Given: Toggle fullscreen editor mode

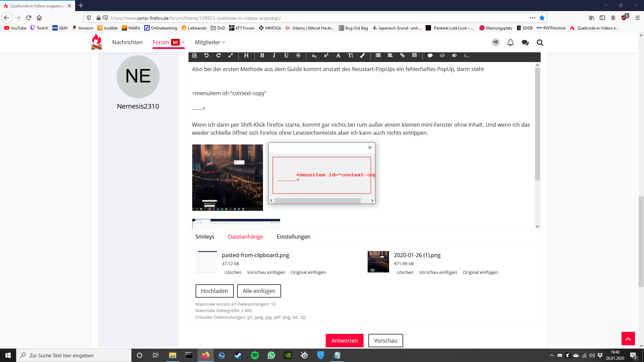Looking at the screenshot, I should click(x=230, y=56).
